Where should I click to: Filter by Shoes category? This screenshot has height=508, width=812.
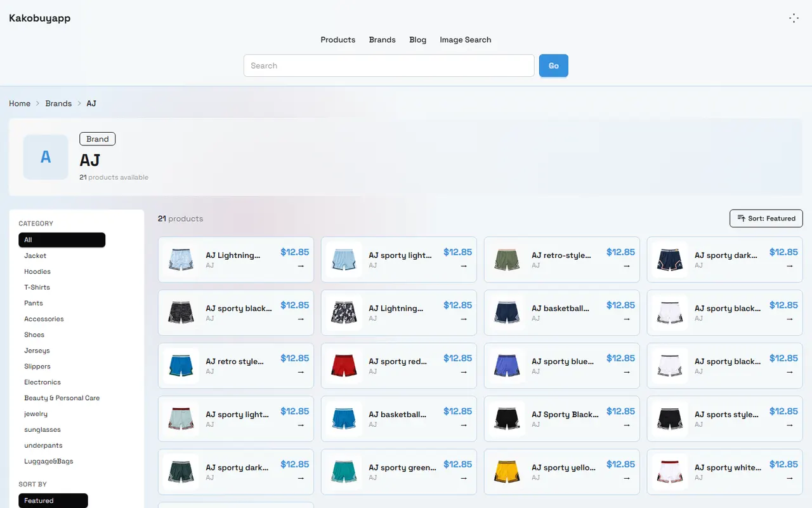pyautogui.click(x=34, y=335)
